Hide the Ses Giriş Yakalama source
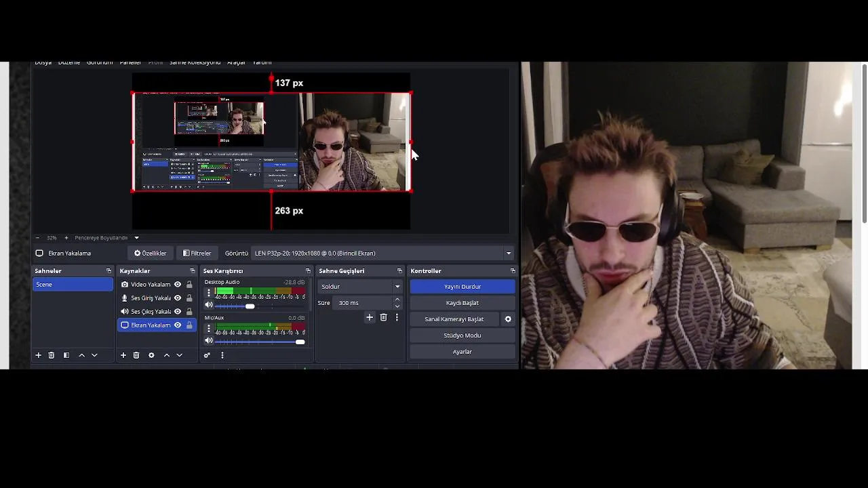868x488 pixels. click(178, 298)
